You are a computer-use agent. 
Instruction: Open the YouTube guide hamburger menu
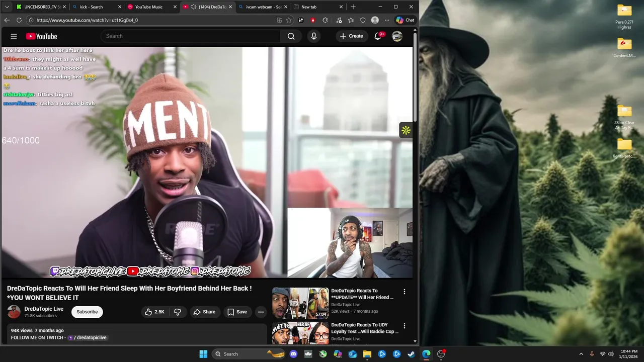point(14,36)
